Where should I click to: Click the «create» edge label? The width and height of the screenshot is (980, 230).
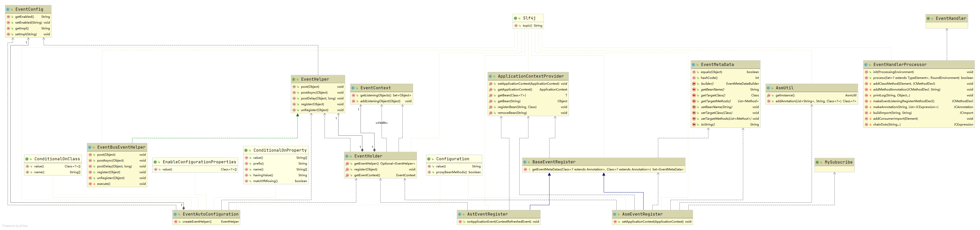382,123
